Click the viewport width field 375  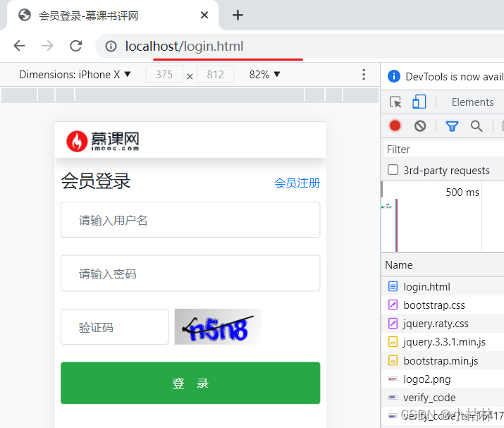(164, 75)
